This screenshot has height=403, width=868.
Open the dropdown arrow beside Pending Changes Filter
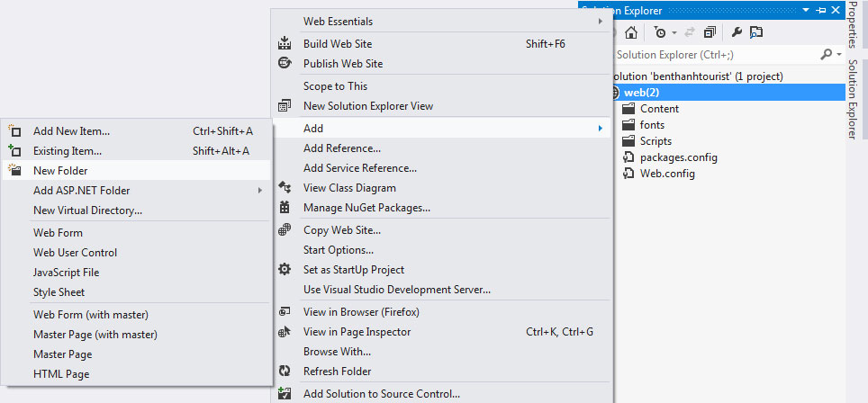(x=674, y=33)
